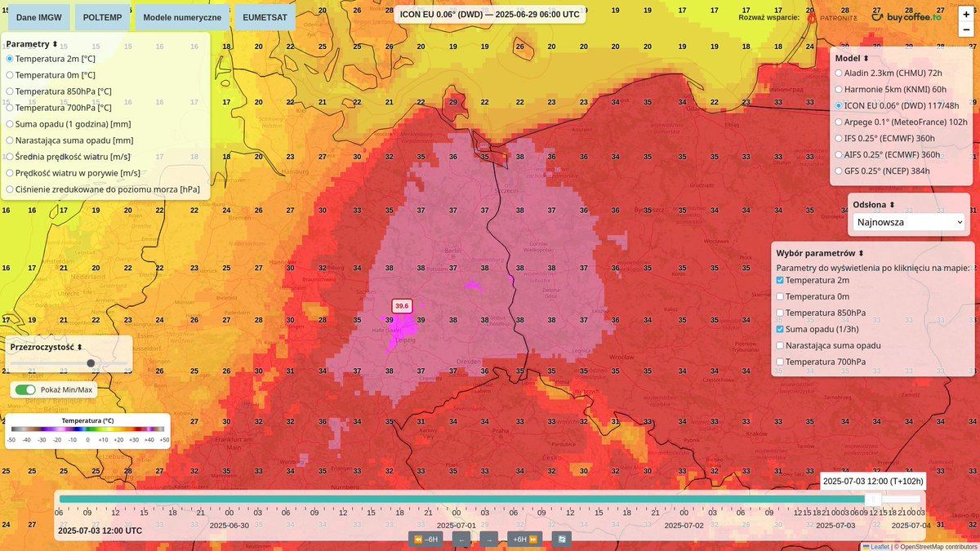
Task: Click the 2025-06-30 date label on timeline
Action: 229,525
